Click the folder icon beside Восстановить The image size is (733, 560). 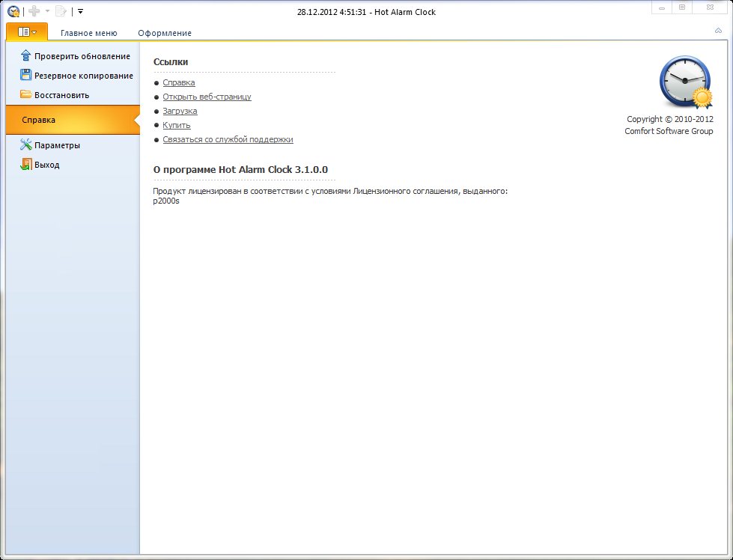coord(25,94)
